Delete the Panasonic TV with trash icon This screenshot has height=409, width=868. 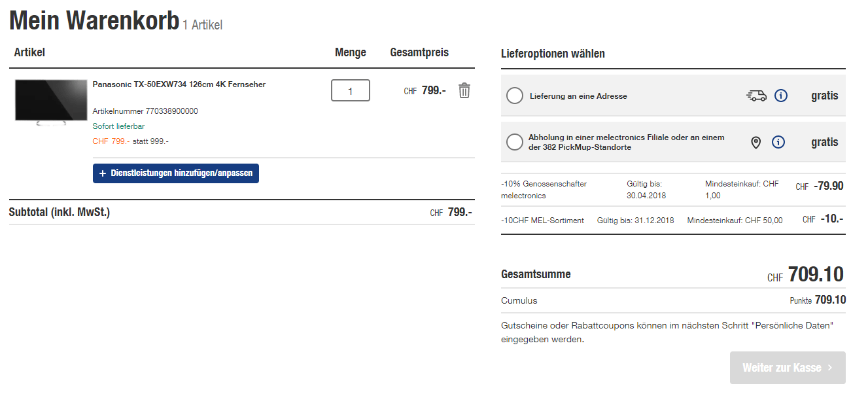point(464,90)
